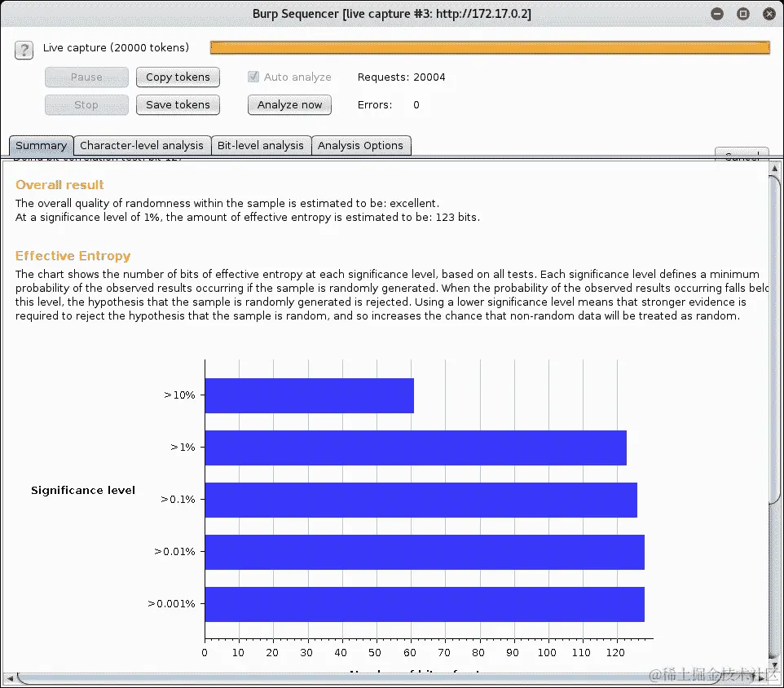Click the Pause button
The width and height of the screenshot is (784, 688).
[x=86, y=77]
